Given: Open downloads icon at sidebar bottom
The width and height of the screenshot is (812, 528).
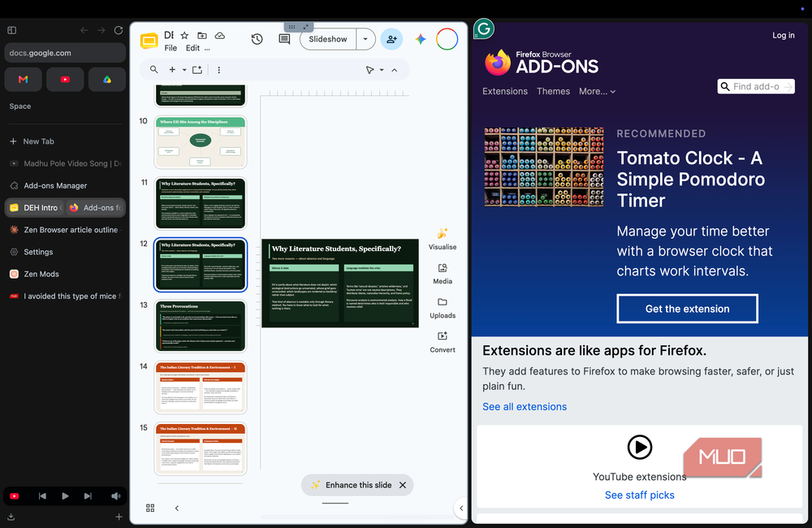Looking at the screenshot, I should tap(11, 517).
